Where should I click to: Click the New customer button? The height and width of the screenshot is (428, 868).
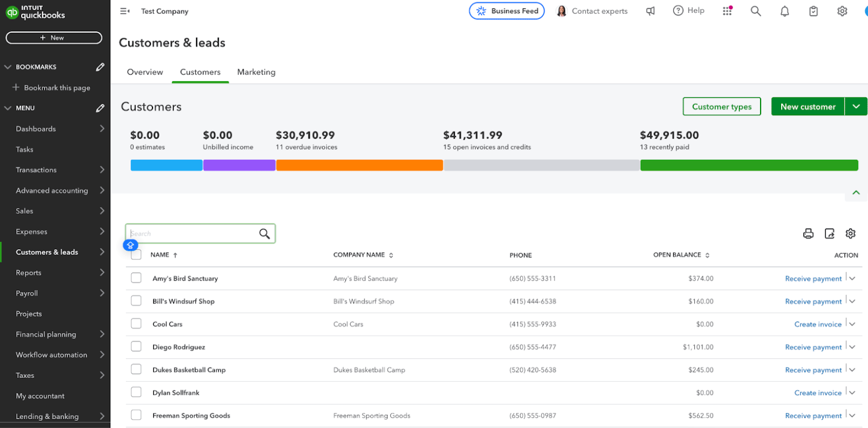click(808, 106)
